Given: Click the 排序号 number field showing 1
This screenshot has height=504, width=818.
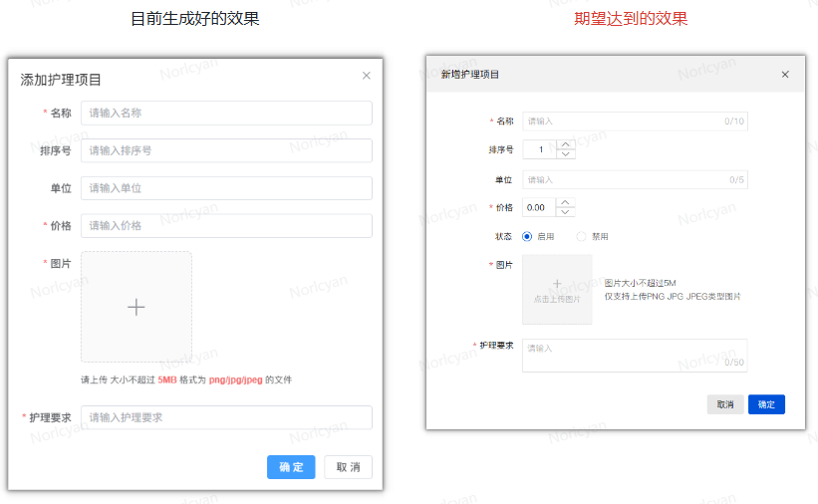Looking at the screenshot, I should (540, 149).
